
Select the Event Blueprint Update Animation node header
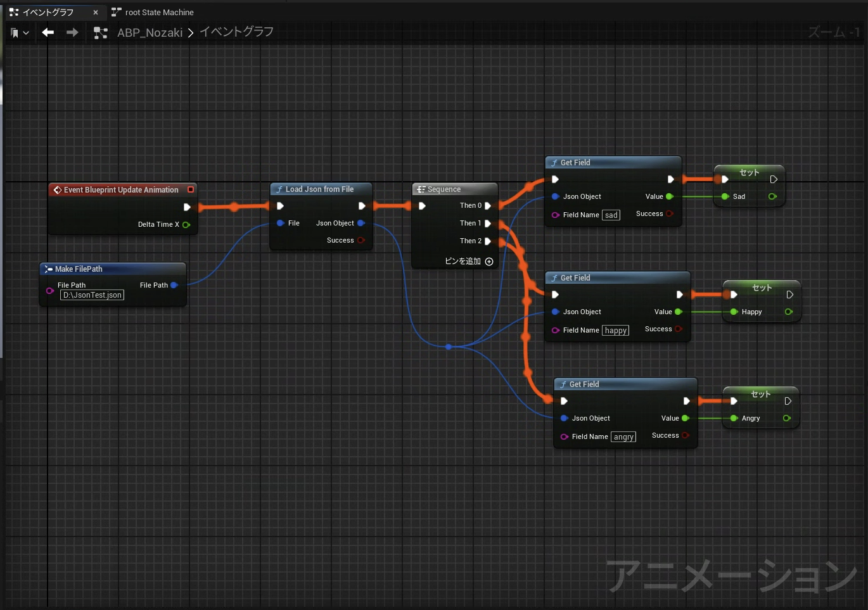[120, 189]
